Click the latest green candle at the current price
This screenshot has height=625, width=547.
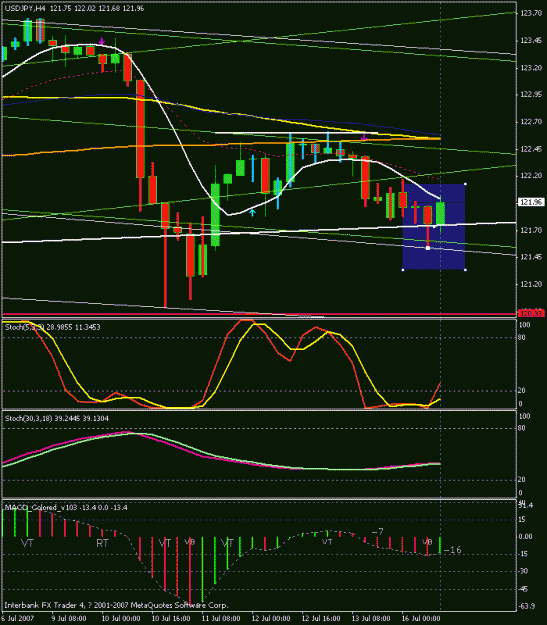pyautogui.click(x=440, y=213)
